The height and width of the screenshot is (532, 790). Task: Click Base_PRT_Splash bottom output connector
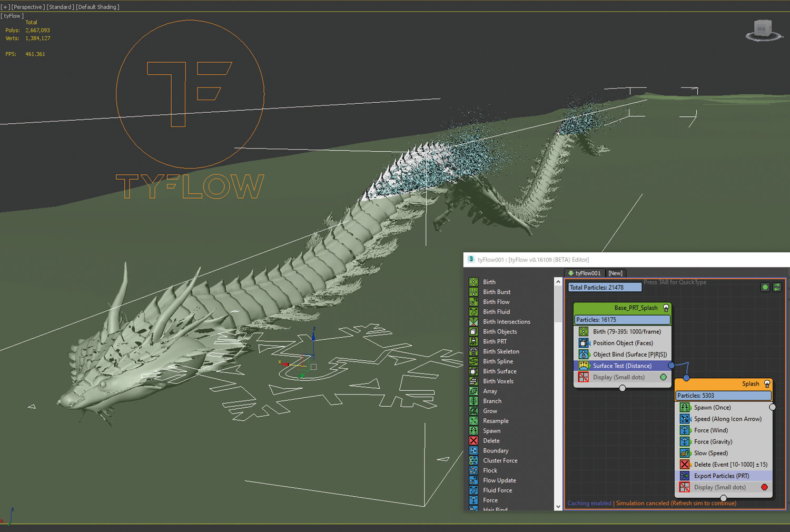[x=623, y=388]
